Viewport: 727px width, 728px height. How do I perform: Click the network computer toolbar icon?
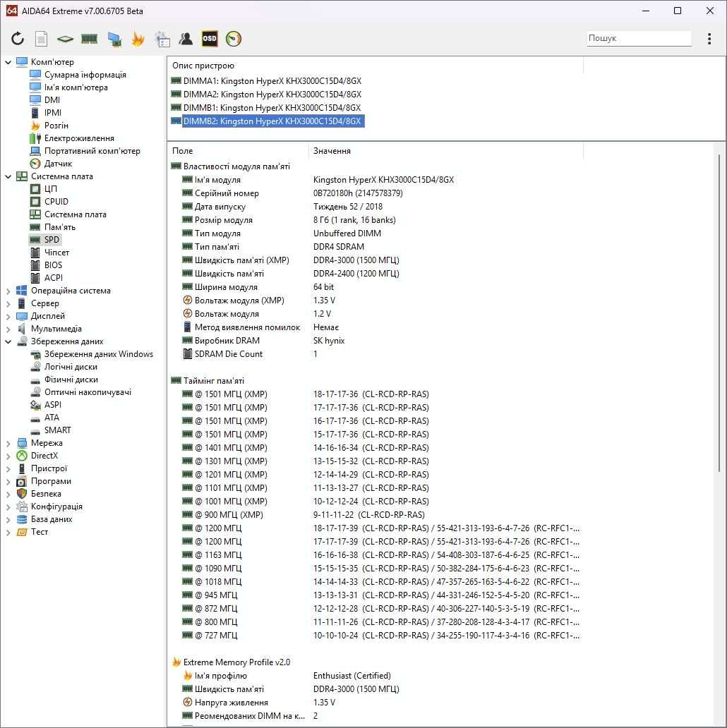pyautogui.click(x=114, y=39)
